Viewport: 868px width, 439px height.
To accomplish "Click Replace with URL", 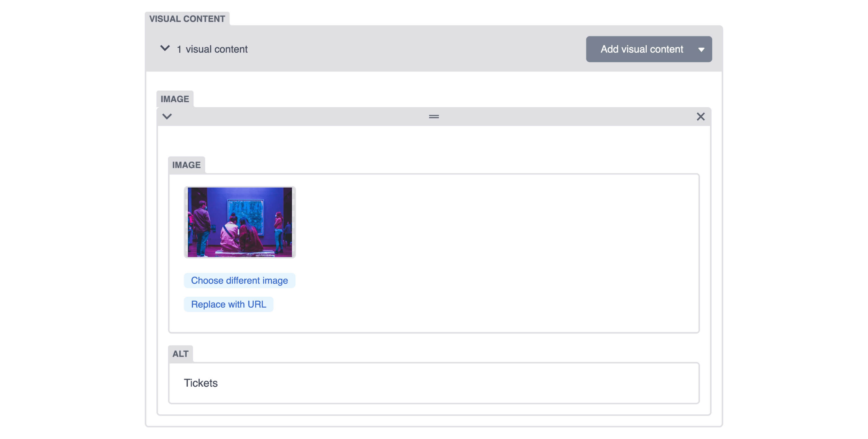I will coord(229,304).
